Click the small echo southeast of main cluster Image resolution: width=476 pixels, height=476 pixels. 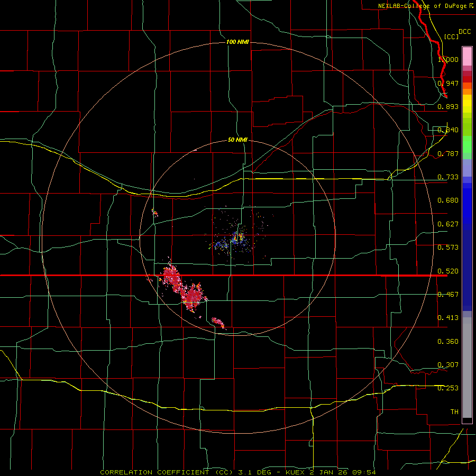[218, 323]
